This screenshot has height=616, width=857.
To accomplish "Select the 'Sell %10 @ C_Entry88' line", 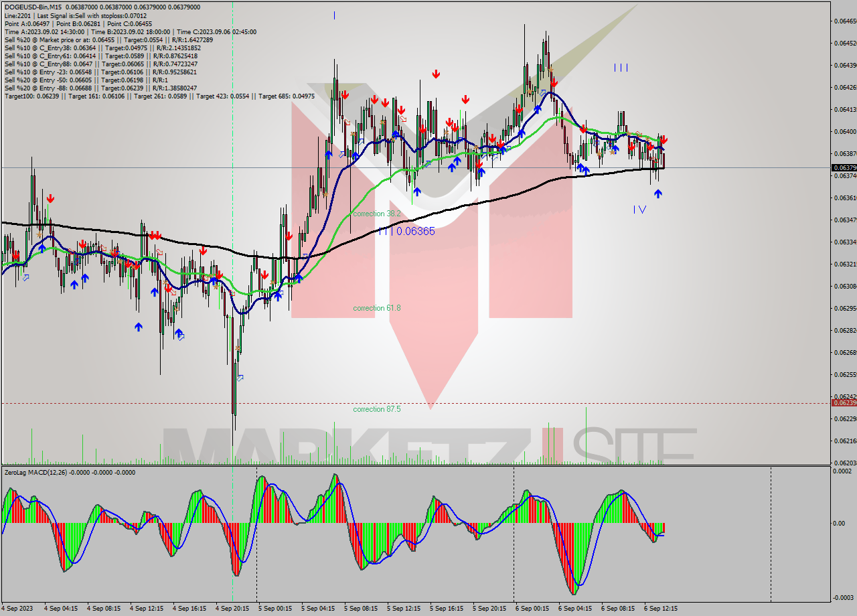I will (x=100, y=64).
